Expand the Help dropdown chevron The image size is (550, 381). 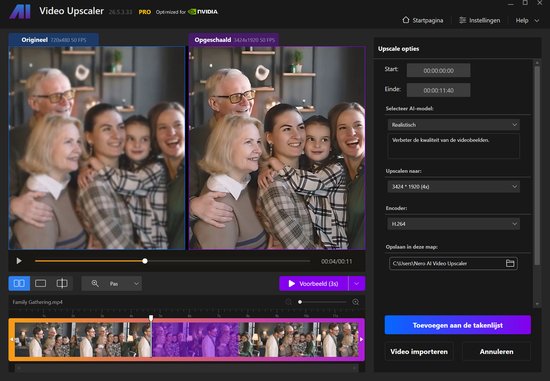(537, 21)
